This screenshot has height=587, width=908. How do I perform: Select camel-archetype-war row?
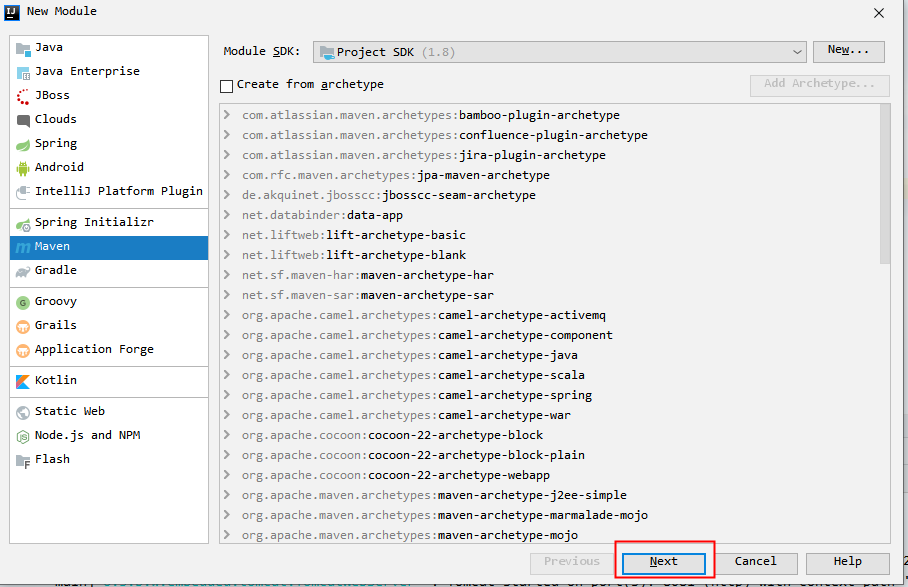[x=550, y=415]
